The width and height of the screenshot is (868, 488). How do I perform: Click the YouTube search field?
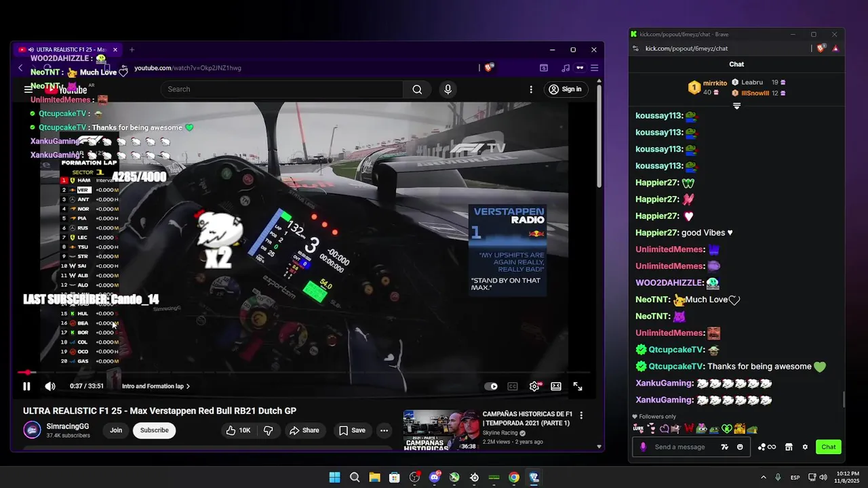281,89
